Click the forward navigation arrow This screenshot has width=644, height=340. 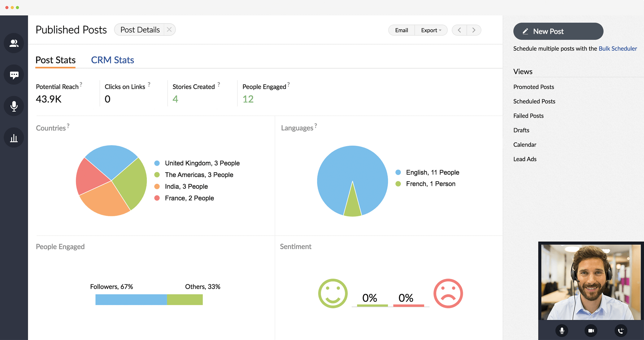(x=474, y=30)
